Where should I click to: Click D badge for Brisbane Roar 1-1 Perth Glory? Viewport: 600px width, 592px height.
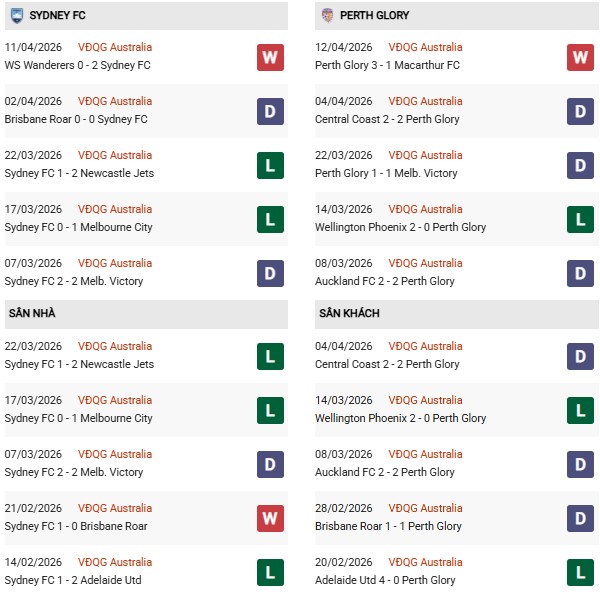pos(581,518)
